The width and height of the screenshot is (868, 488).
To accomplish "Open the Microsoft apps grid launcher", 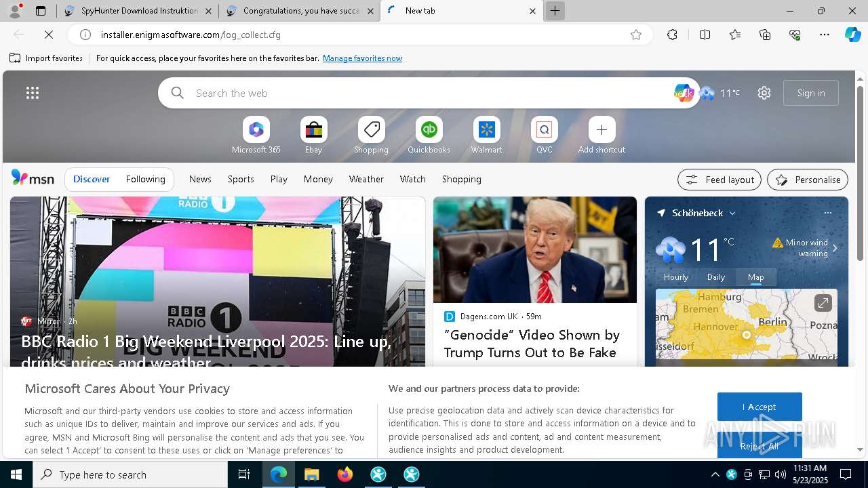I will click(33, 93).
